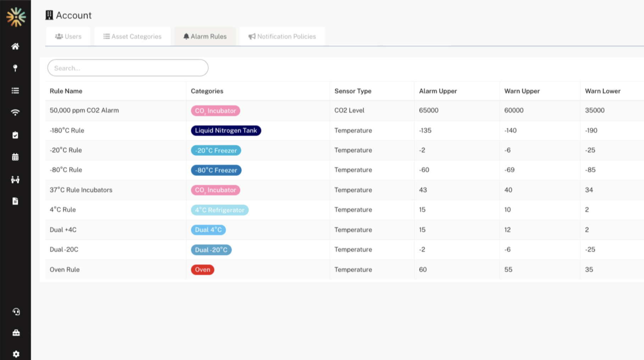The image size is (644, 360).
Task: Click the Sensor Type column header
Action: coord(353,91)
